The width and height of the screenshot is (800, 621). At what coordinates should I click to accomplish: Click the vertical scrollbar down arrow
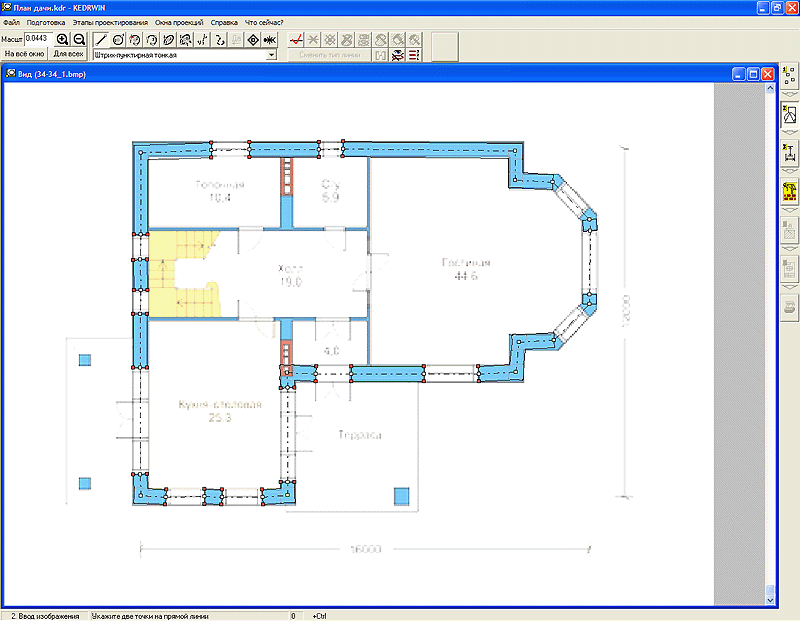[770, 601]
